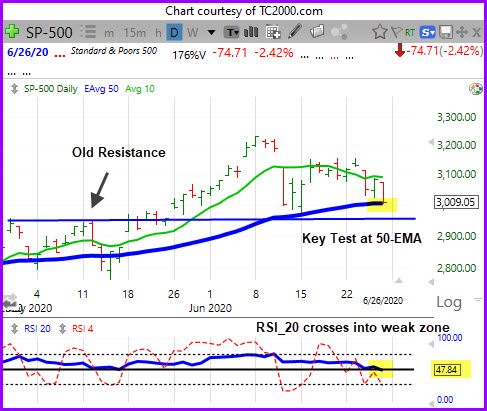Open the notes pages icon

click(x=317, y=32)
